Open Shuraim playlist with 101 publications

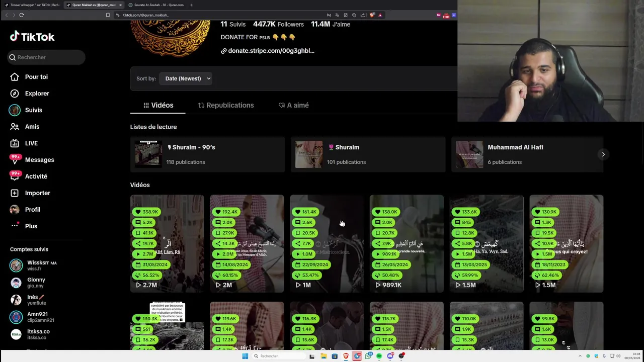pyautogui.click(x=368, y=154)
